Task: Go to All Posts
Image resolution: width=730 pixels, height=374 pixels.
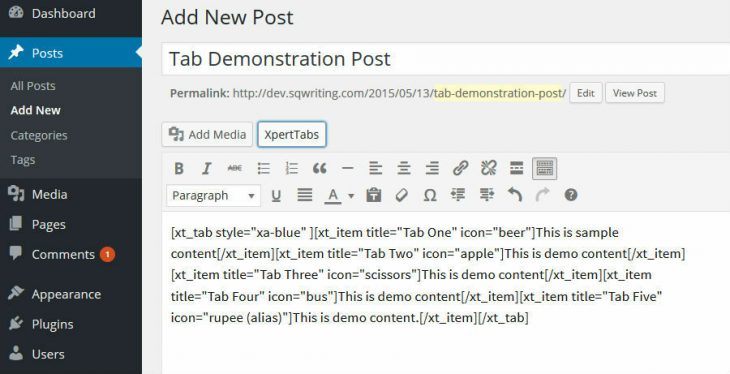Action: [x=33, y=86]
